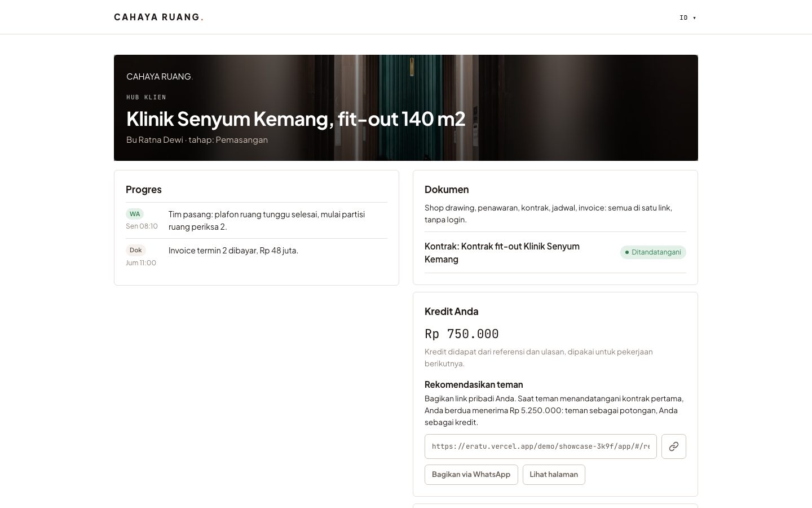Click the Sen 08:10 timestamp
812x508 pixels.
click(x=142, y=226)
